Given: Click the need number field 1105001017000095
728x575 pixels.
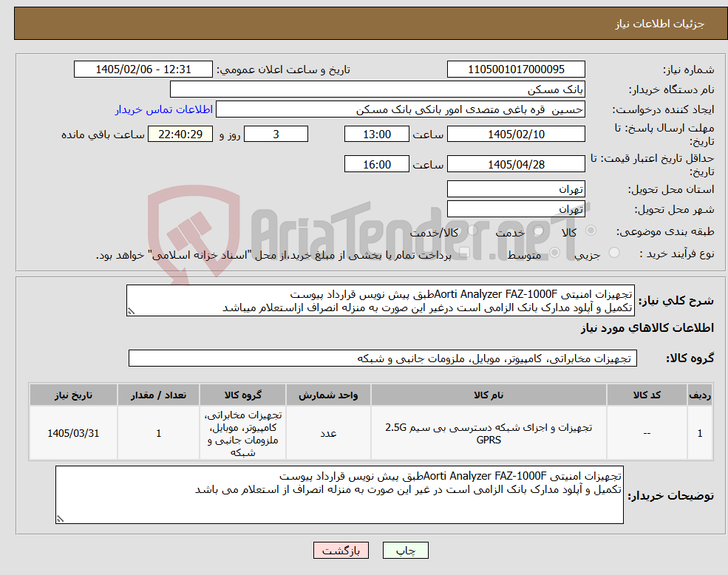Looking at the screenshot, I should 516,69.
